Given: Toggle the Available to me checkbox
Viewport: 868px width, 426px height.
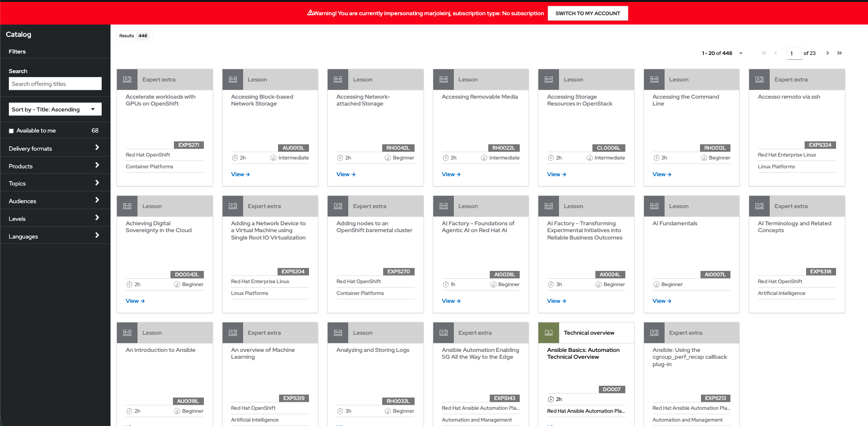Looking at the screenshot, I should click(11, 131).
